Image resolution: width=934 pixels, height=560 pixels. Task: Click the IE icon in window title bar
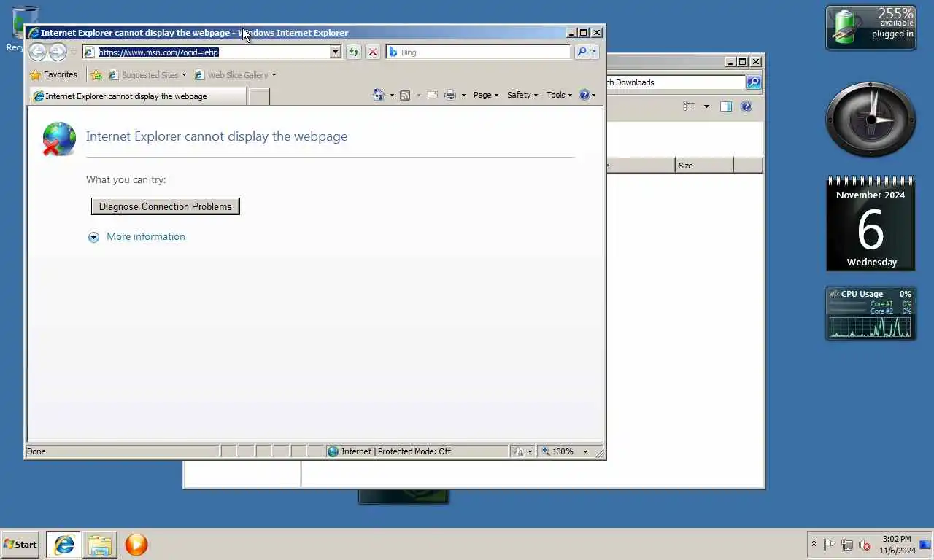(34, 33)
